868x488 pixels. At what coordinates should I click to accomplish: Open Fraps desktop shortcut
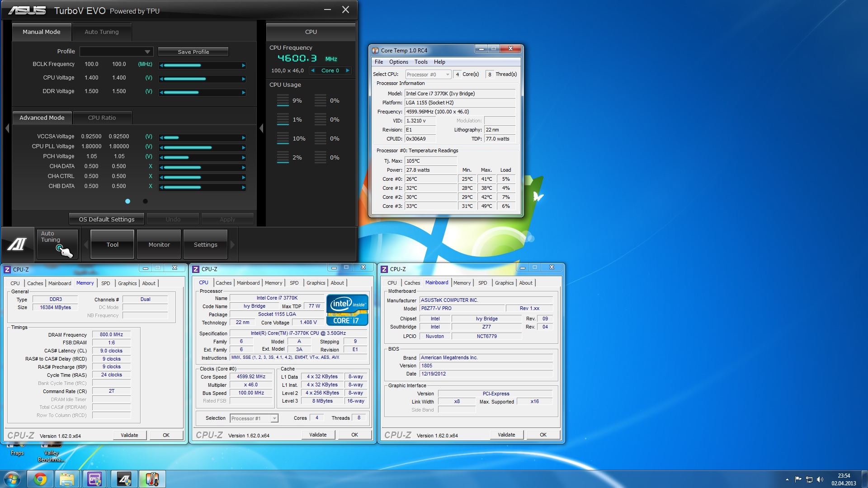tap(17, 450)
